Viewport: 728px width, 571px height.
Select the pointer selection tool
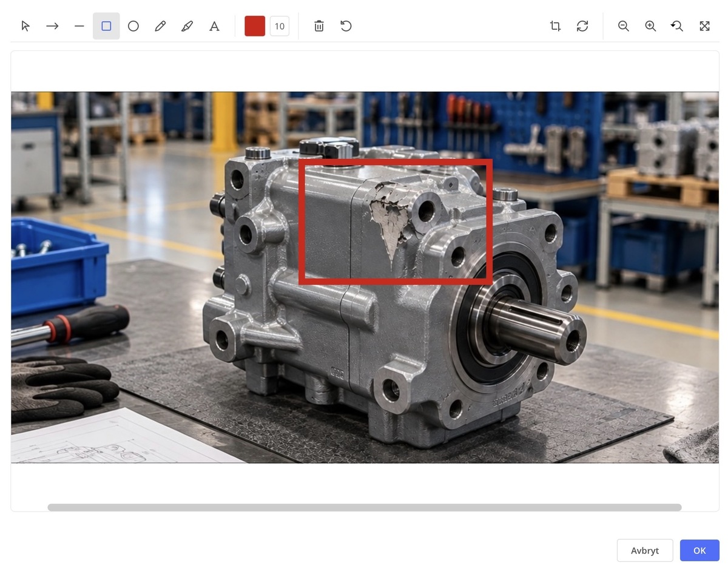[x=25, y=26]
